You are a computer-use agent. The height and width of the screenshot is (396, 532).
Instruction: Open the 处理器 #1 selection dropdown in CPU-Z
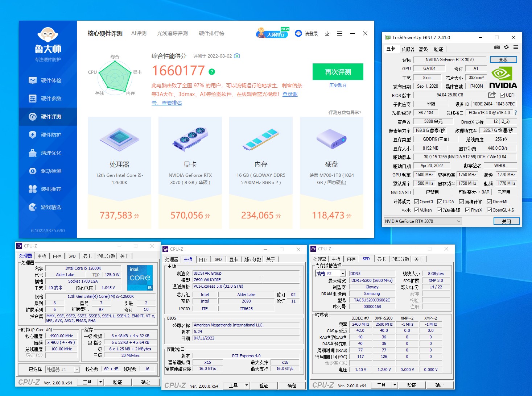tap(63, 370)
